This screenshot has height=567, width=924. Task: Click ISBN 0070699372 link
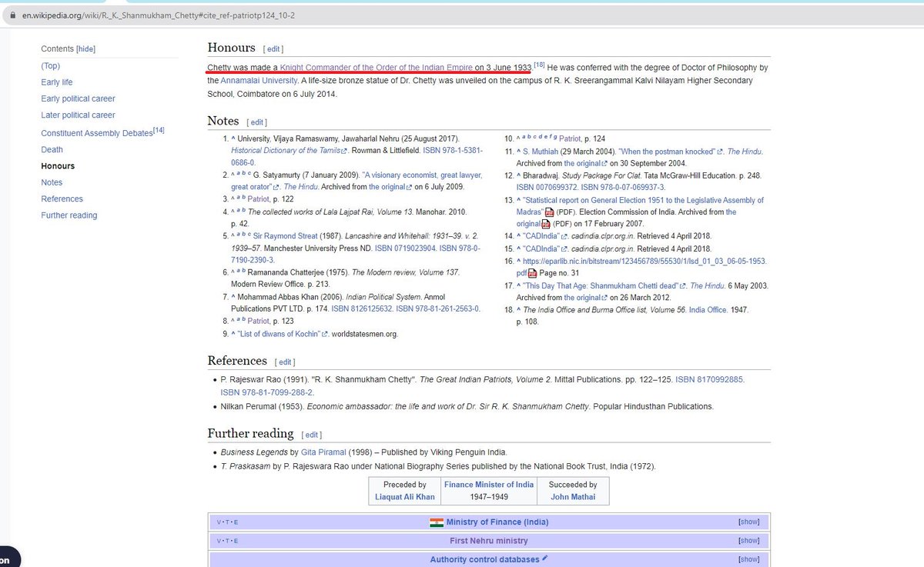point(548,187)
